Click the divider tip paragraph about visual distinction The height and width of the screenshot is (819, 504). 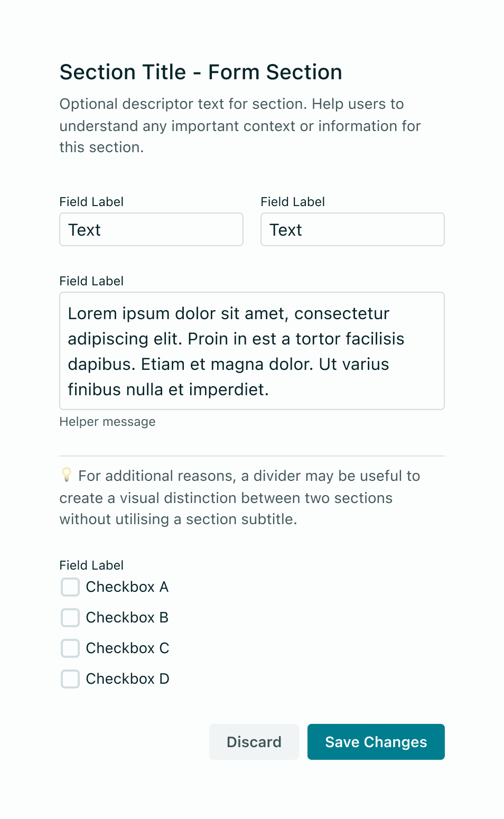pos(240,498)
